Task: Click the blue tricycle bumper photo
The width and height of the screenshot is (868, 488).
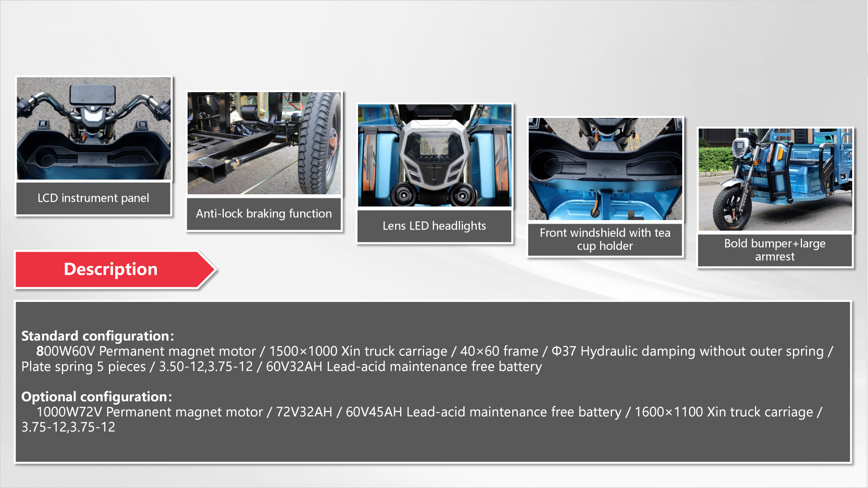Action: pos(775,179)
